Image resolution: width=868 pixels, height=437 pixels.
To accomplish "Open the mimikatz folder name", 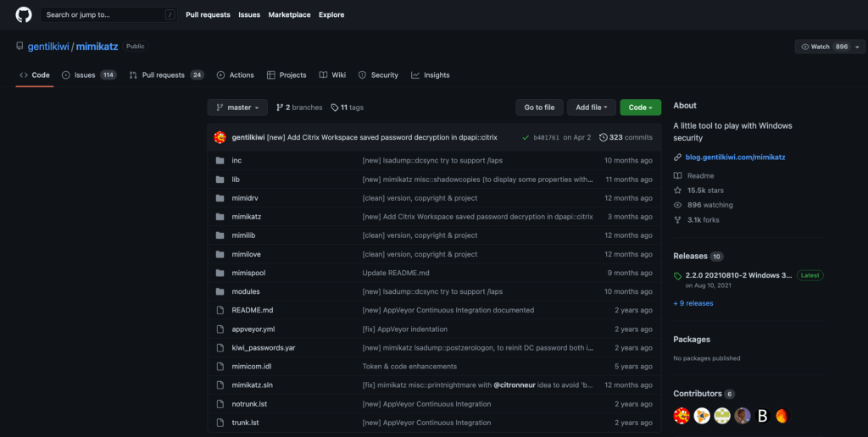I will (247, 217).
